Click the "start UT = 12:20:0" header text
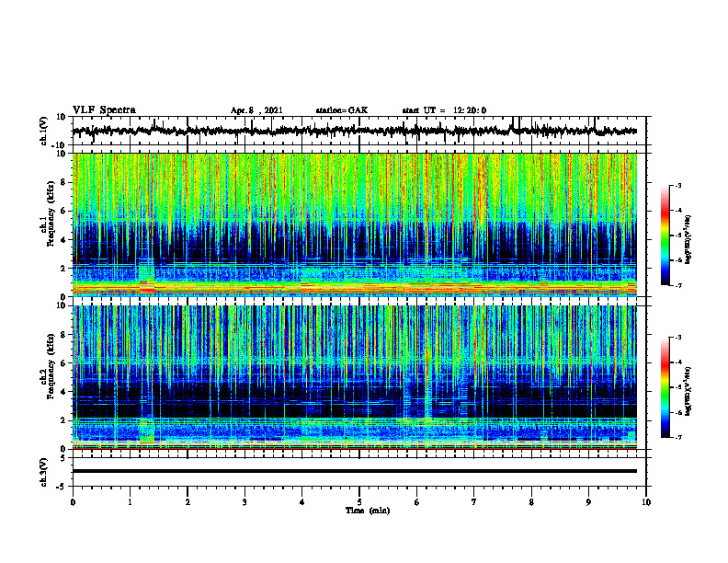This screenshot has height=563, width=728. point(444,110)
